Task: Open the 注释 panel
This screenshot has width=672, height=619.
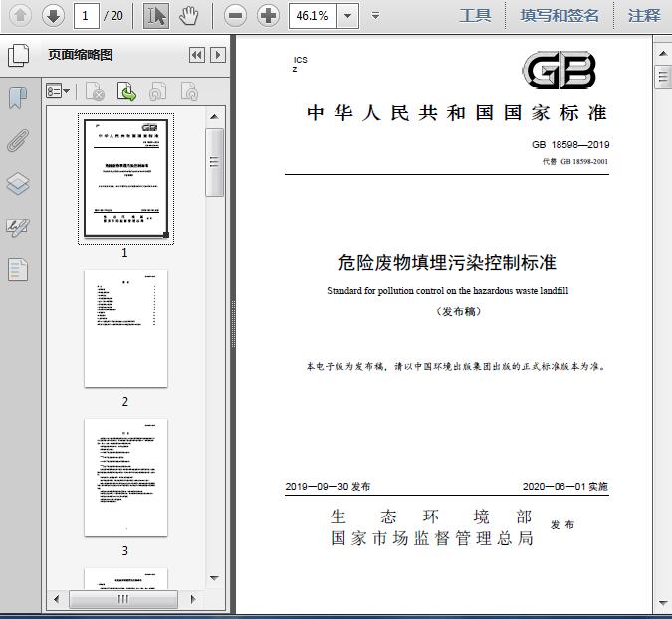Action: point(644,16)
